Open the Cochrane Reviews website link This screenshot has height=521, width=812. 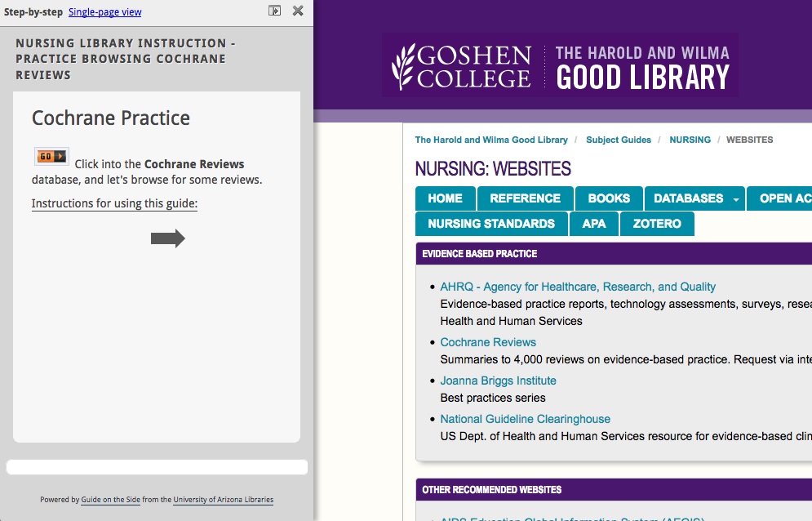488,342
